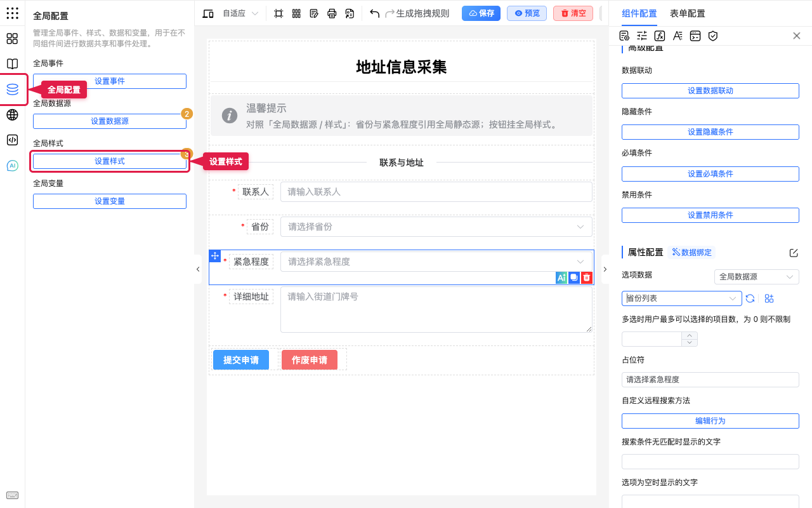Viewport: 812px width, 508px height.
Task: Click the 请输入街道门牌号 textarea
Action: tap(436, 310)
